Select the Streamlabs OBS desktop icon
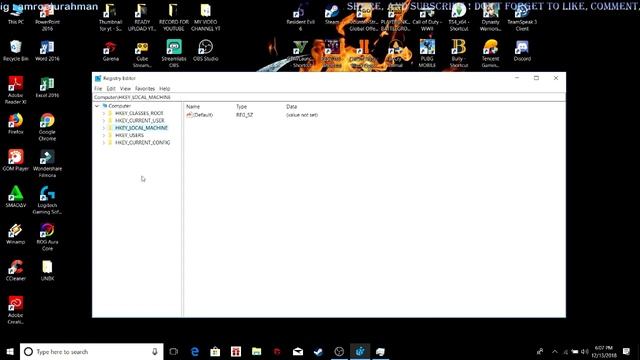 (174, 53)
